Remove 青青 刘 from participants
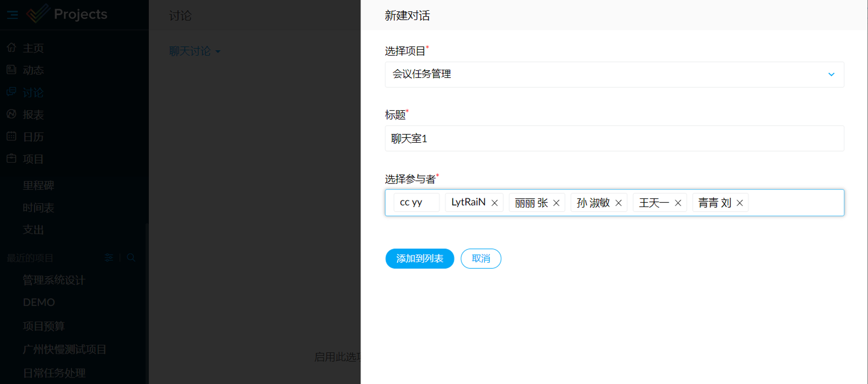 [740, 203]
